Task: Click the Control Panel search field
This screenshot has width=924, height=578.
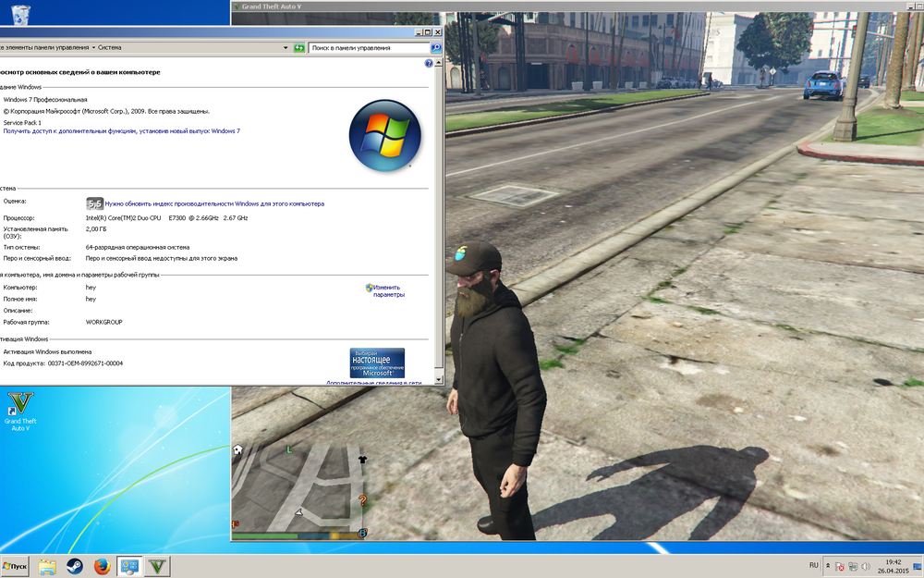Action: pyautogui.click(x=370, y=48)
